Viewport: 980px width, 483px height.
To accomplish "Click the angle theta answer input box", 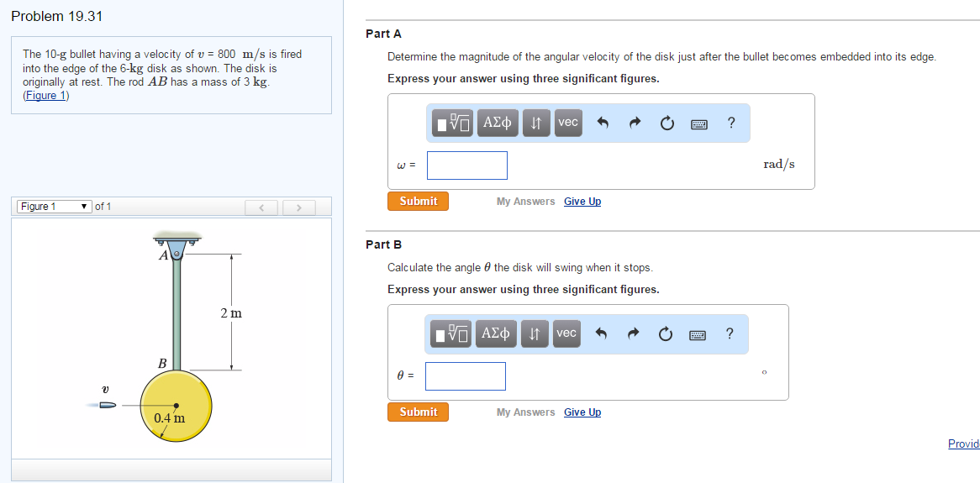I will tap(465, 376).
